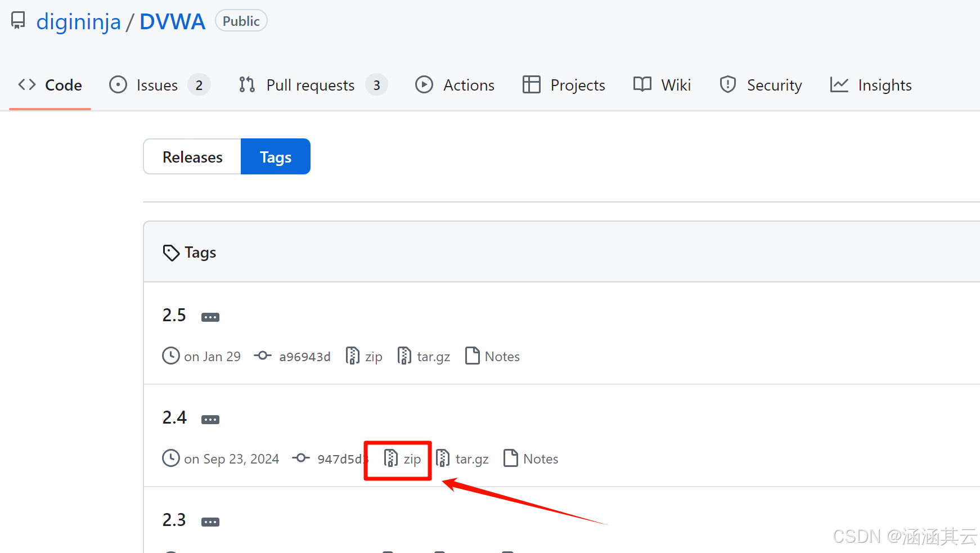Click the Security shield icon
Screen dimensions: 980x553
(x=728, y=84)
